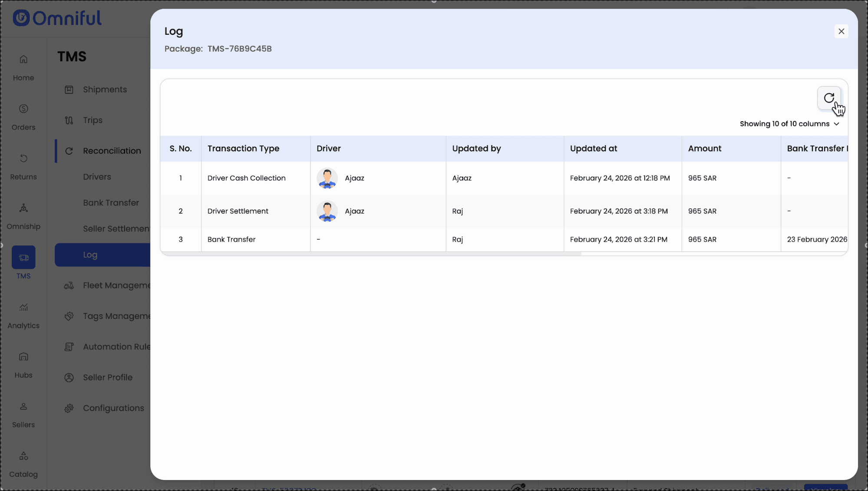Click the Sellers sidebar icon

pos(23,407)
